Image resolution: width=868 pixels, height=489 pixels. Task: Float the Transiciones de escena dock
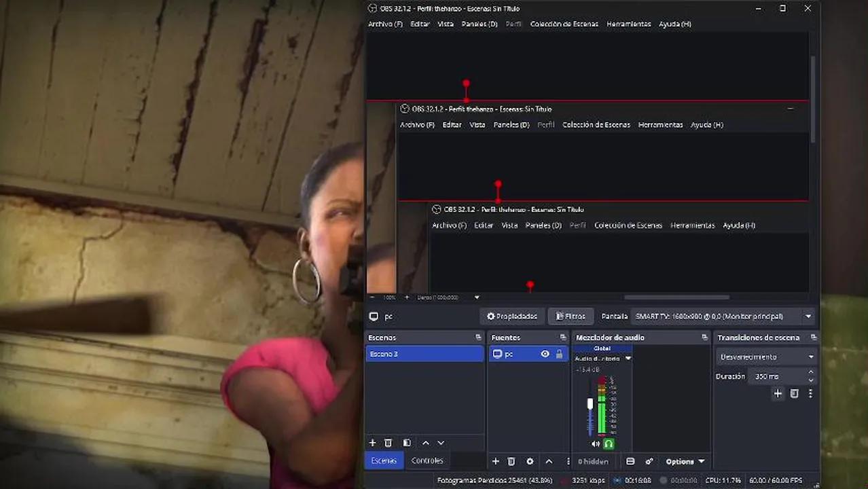click(x=814, y=338)
